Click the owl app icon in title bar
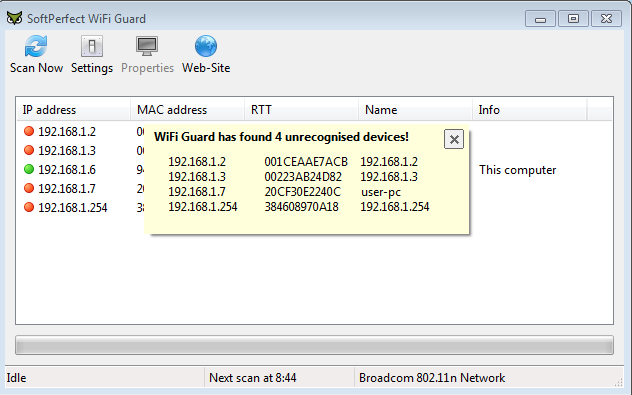The image size is (632, 395). [15, 18]
